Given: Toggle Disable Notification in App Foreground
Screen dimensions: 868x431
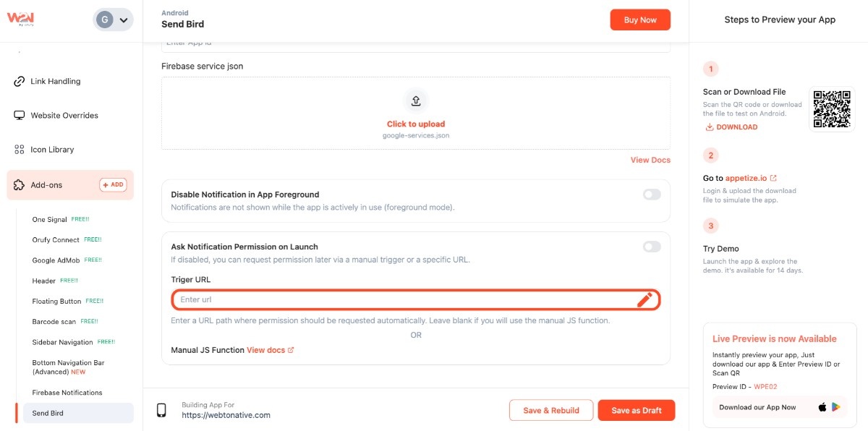Looking at the screenshot, I should point(652,195).
